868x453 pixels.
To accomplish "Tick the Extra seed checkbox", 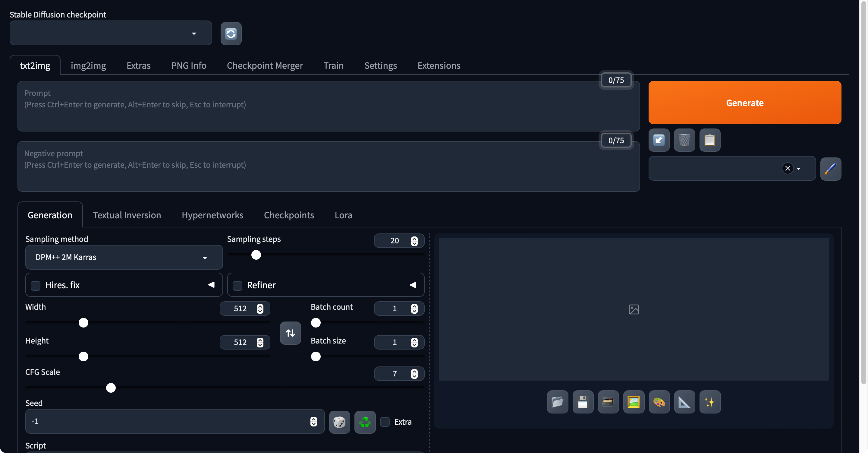I will (x=385, y=422).
